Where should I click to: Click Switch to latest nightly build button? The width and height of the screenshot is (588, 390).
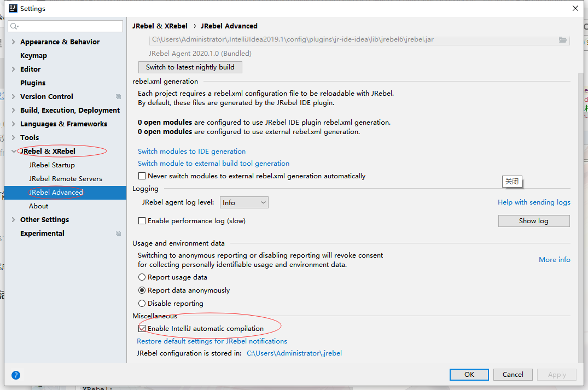[x=190, y=67]
